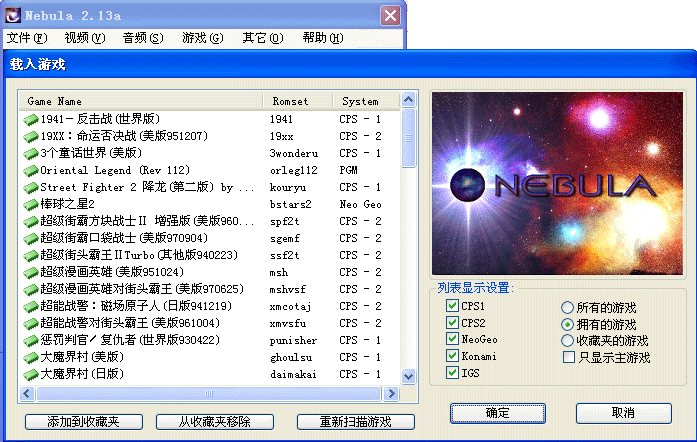
Task: Click the icon beside 大魔界村 (美版)
Action: (x=31, y=357)
